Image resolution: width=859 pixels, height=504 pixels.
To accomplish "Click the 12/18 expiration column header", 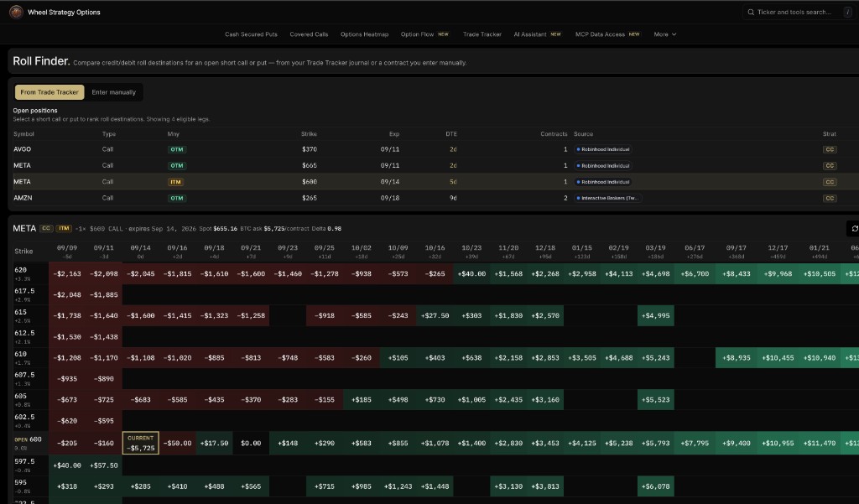I will tap(545, 252).
